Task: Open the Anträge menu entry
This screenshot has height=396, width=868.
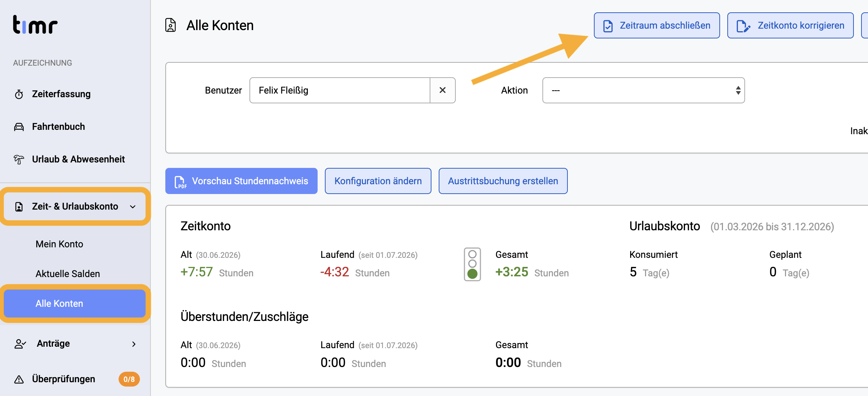Action: (53, 343)
